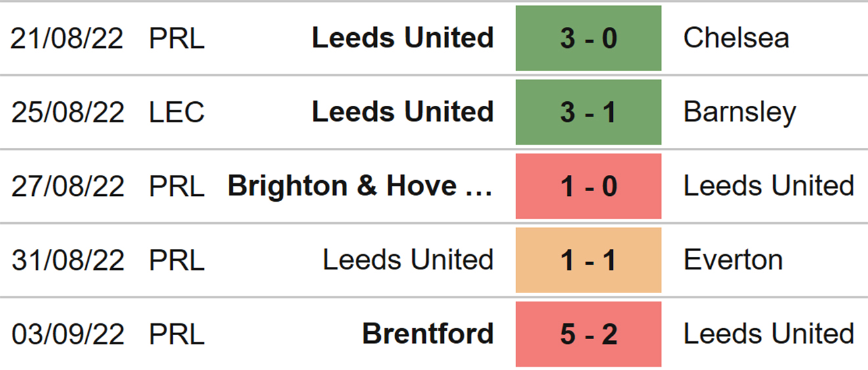Click Leeds United in the Chelsea match row

point(402,38)
